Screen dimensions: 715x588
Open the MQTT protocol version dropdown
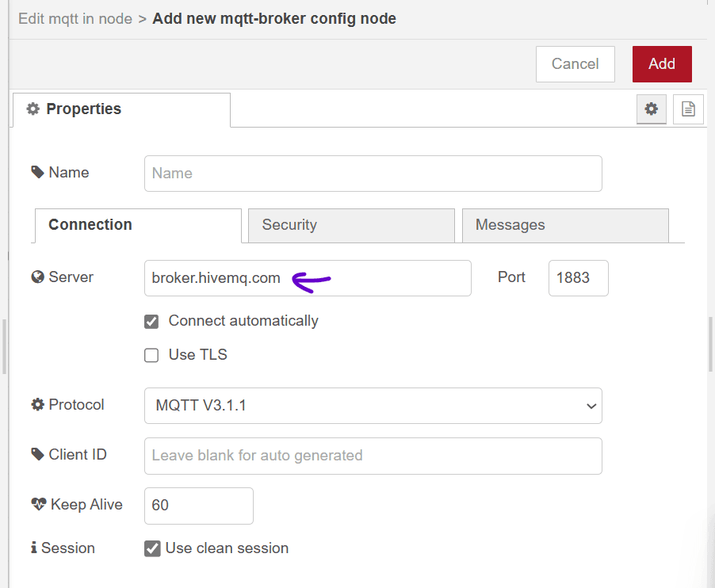pyautogui.click(x=591, y=405)
